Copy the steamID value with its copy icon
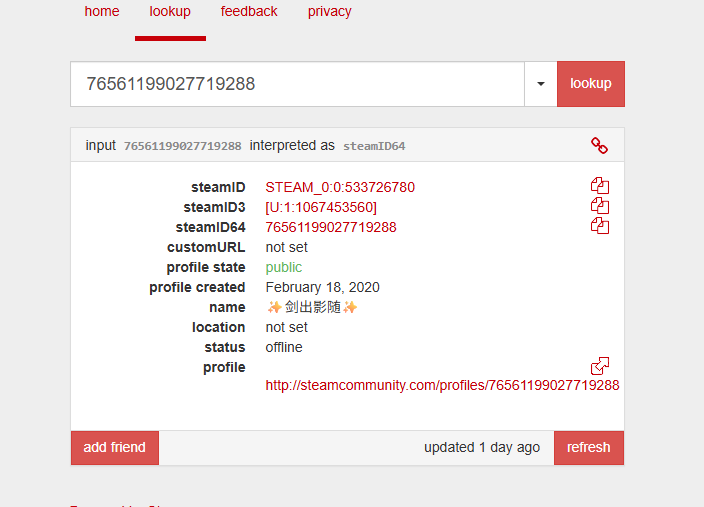Screen dimensions: 704x507 pyautogui.click(x=600, y=185)
